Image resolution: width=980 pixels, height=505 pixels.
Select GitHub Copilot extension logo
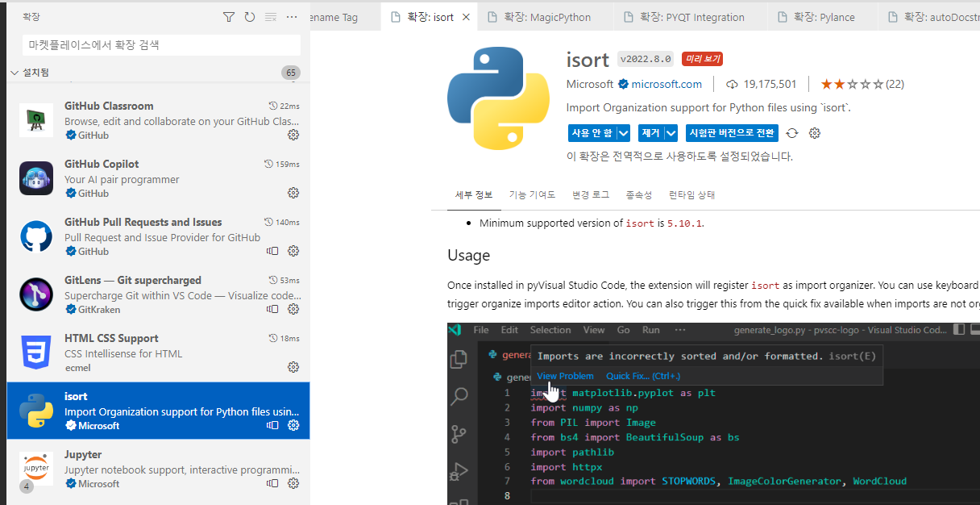click(36, 178)
